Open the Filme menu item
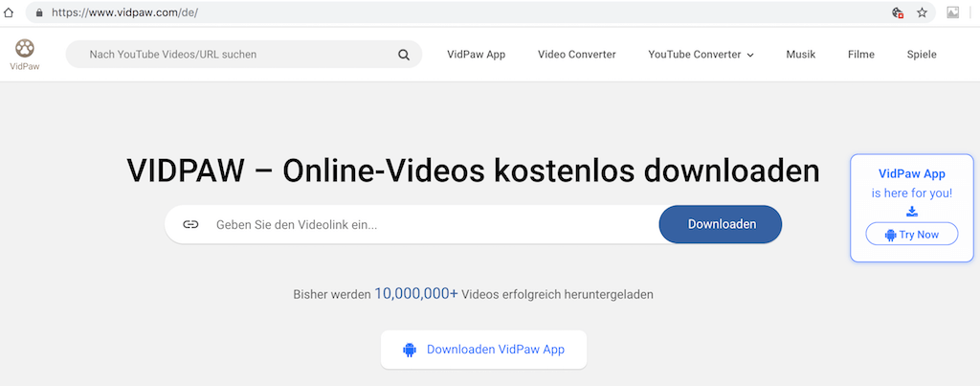Screen dimensions: 980x386 point(861,55)
